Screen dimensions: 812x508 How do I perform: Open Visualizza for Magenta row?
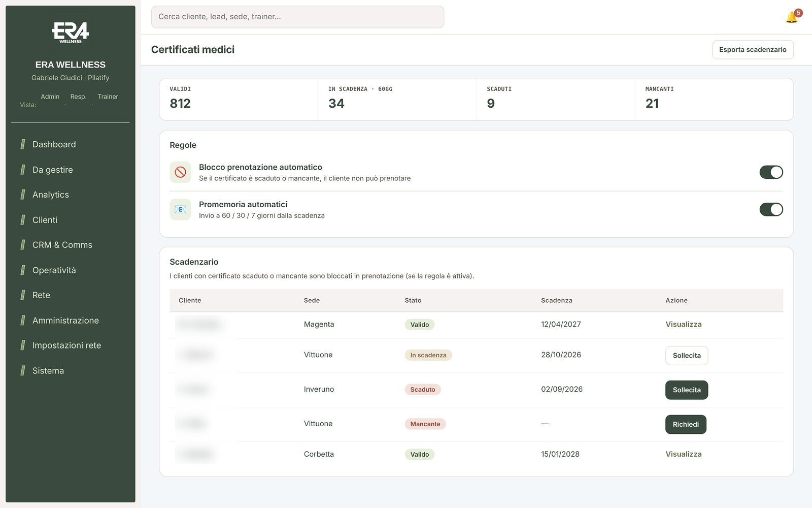[x=684, y=324]
